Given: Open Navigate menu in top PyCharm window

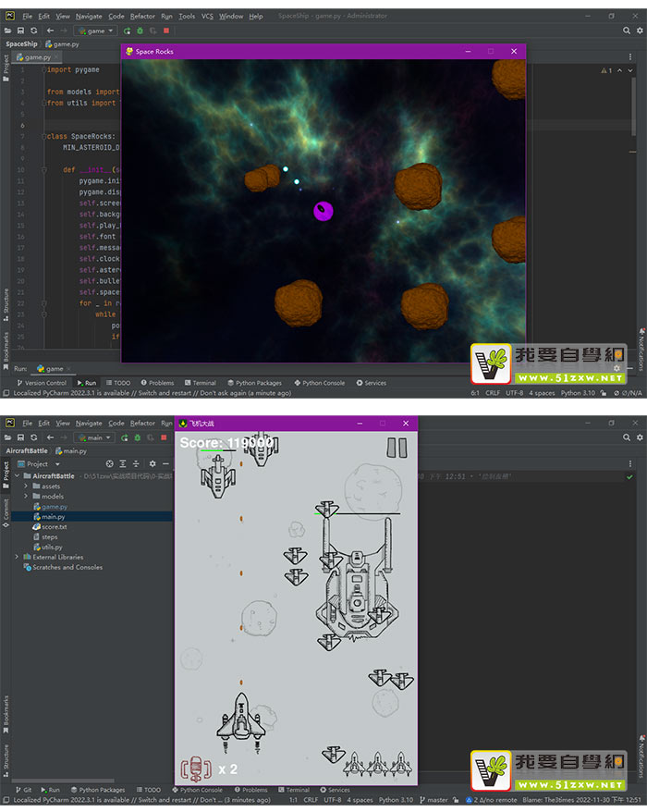Looking at the screenshot, I should tap(89, 16).
